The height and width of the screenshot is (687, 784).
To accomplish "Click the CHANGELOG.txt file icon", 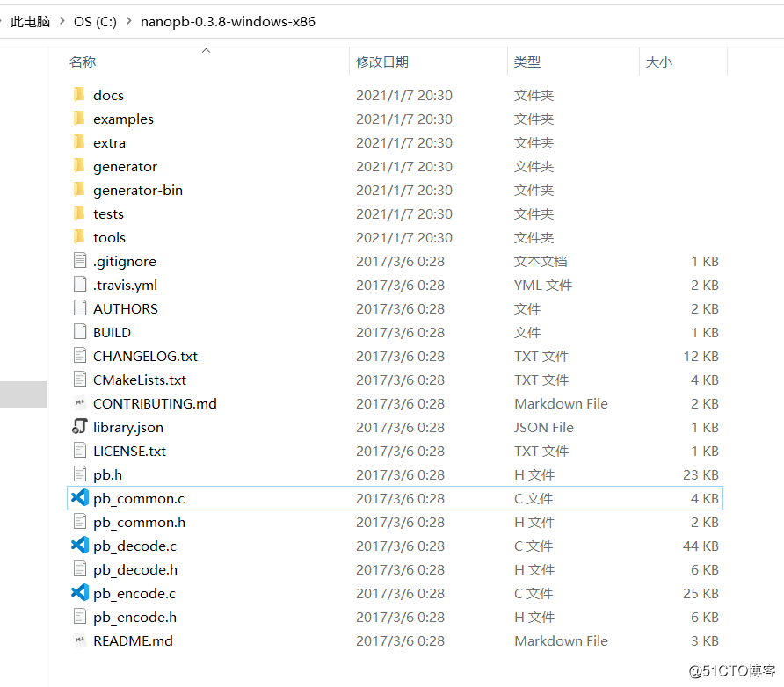I will pos(79,356).
